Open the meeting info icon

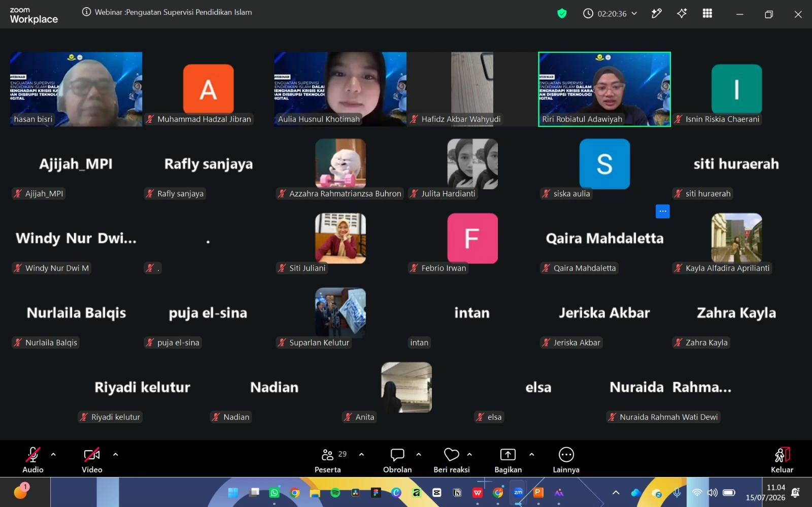coord(87,12)
